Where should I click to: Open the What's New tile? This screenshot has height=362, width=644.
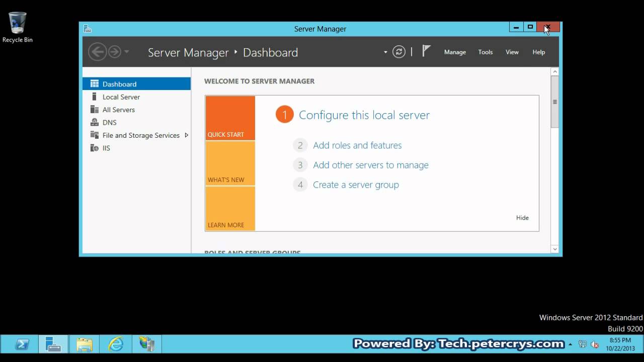230,163
